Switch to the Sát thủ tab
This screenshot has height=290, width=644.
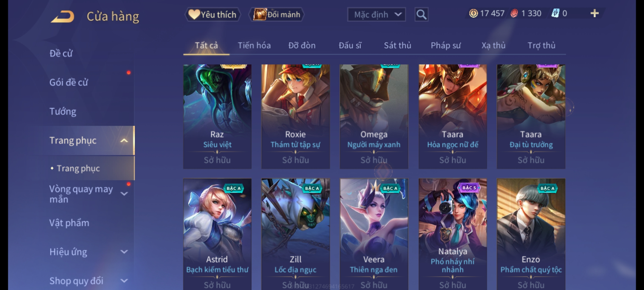(397, 45)
